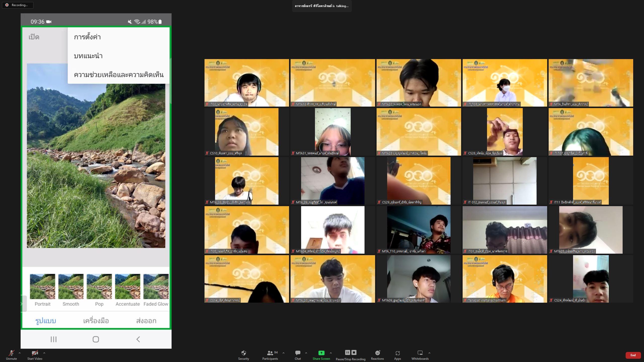Select the IT01 participant video tile
This screenshot has width=644, height=362.
[x=505, y=230]
